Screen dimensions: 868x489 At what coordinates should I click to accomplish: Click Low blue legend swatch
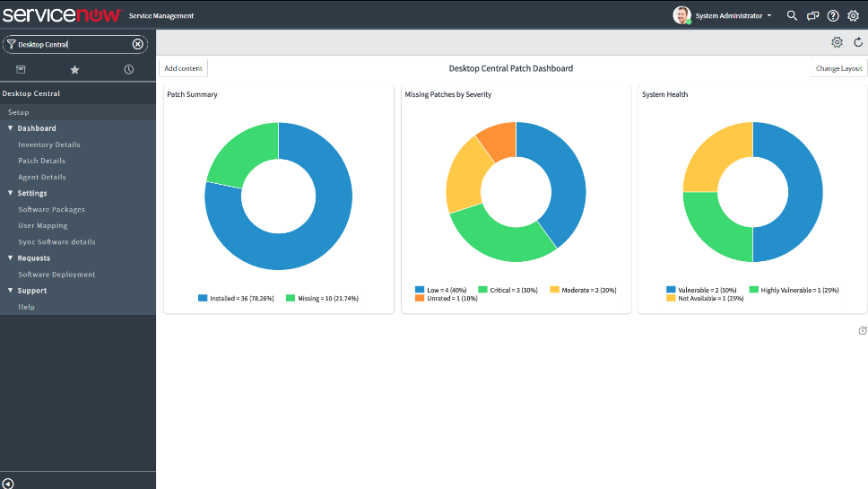(420, 290)
